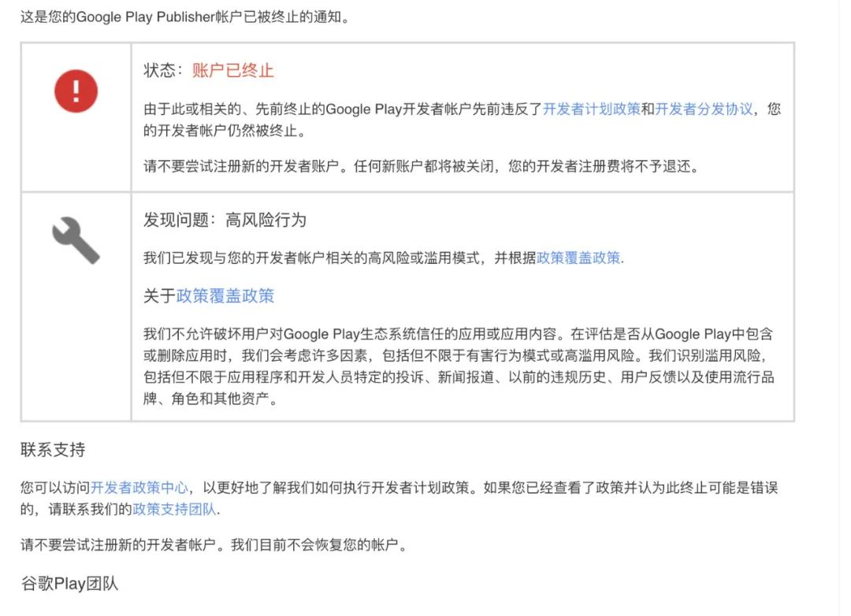851x616 pixels.
Task: Contact the 政策支持团队 link
Action: [x=174, y=509]
